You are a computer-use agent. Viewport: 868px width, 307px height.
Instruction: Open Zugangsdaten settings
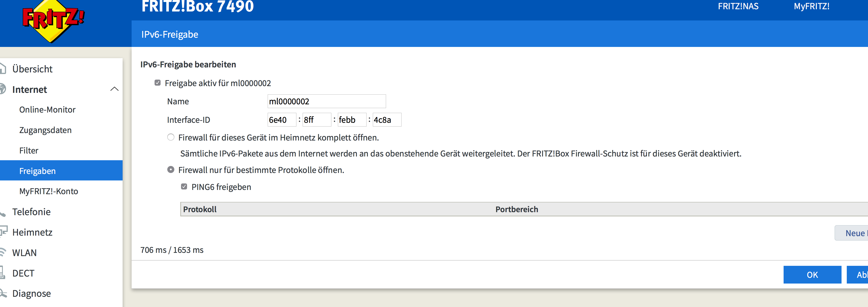(x=45, y=130)
